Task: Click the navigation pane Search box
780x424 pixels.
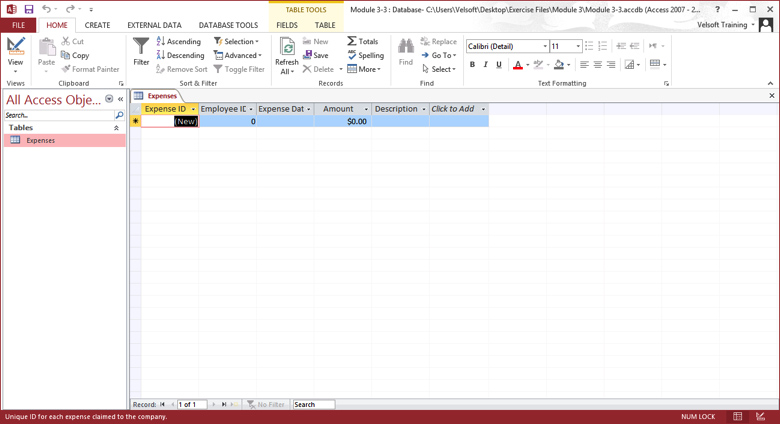Action: pos(59,115)
